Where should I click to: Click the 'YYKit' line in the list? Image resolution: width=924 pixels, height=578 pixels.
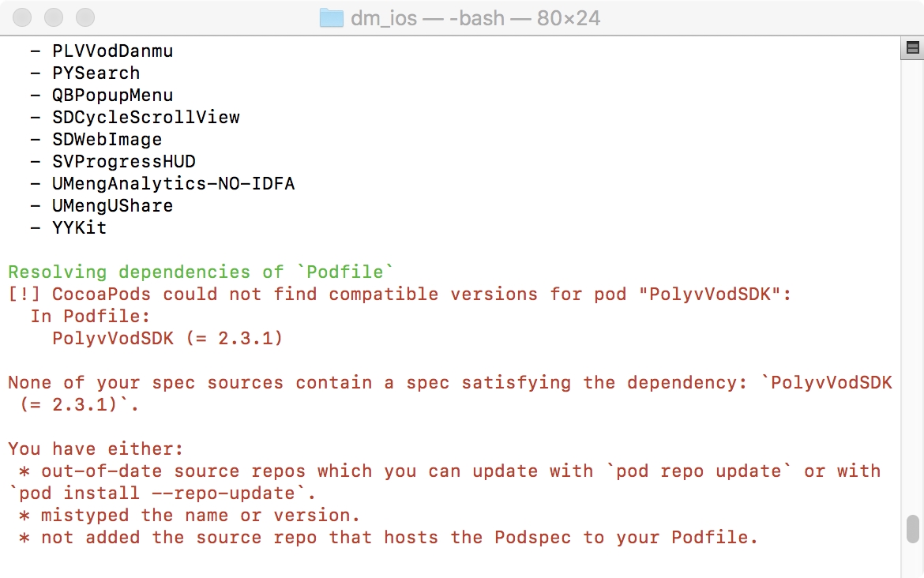point(79,228)
